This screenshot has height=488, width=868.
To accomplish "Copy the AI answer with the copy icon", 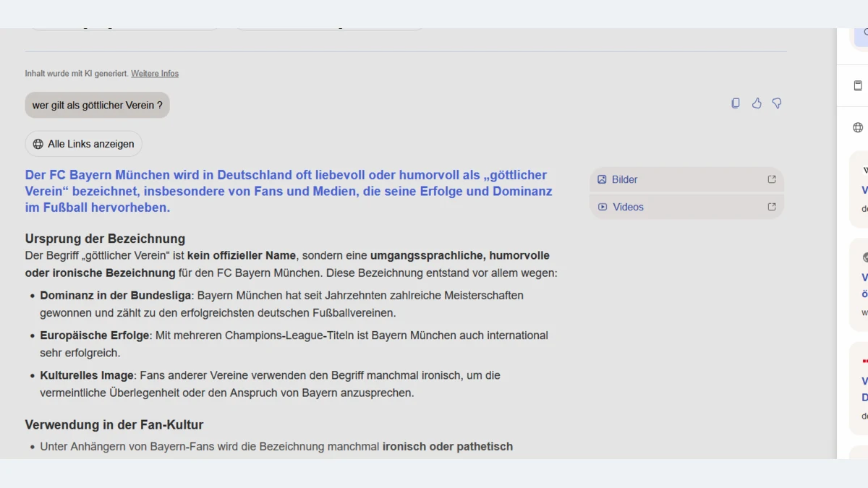I will click(x=736, y=103).
